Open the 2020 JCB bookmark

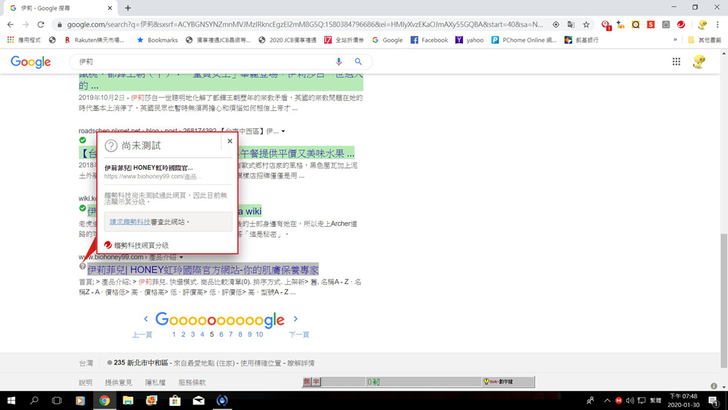click(x=287, y=40)
